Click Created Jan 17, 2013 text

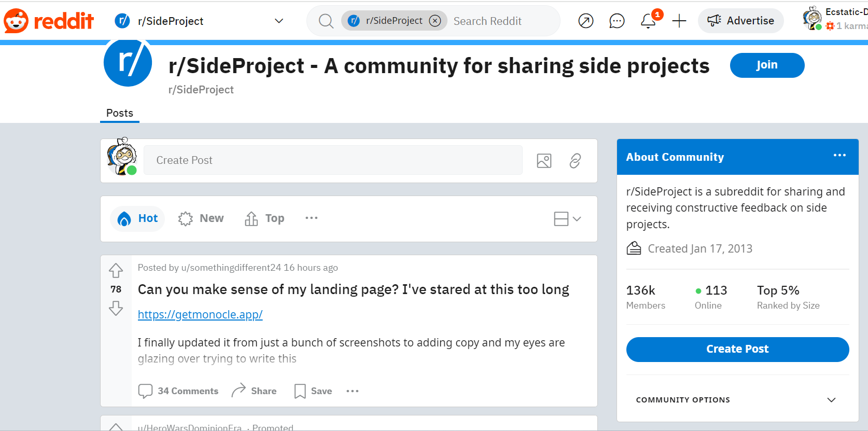(700, 248)
